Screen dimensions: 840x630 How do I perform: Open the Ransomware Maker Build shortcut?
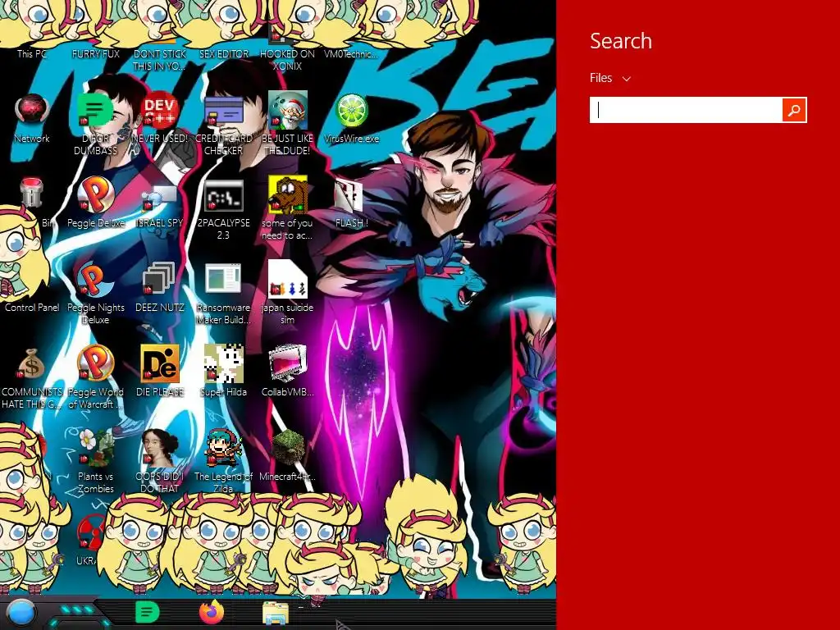pos(223,279)
